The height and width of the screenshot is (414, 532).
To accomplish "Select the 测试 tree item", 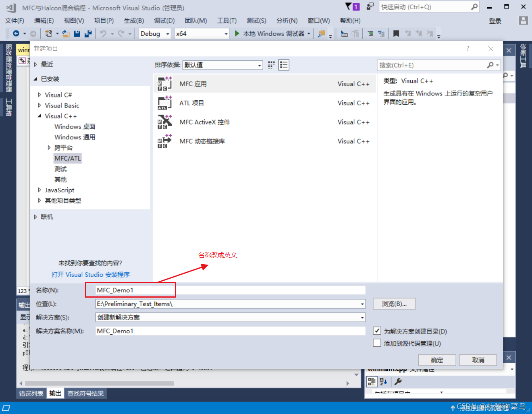I will tap(60, 169).
